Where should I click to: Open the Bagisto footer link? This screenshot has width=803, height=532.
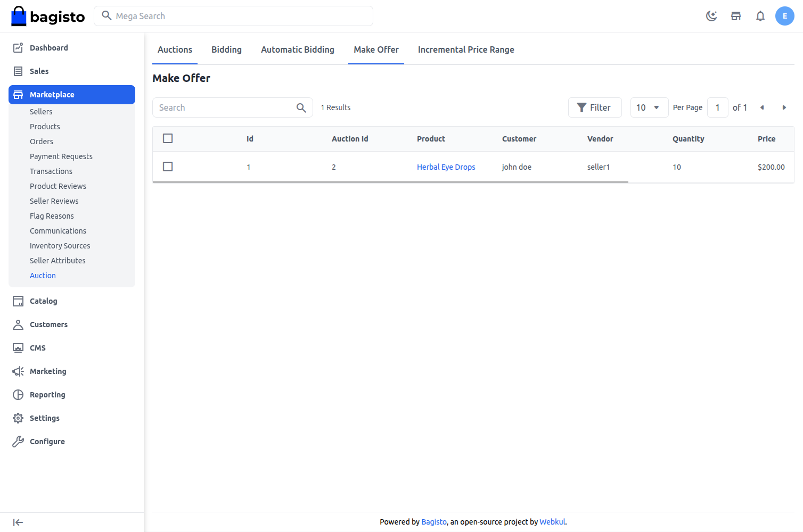pyautogui.click(x=434, y=522)
